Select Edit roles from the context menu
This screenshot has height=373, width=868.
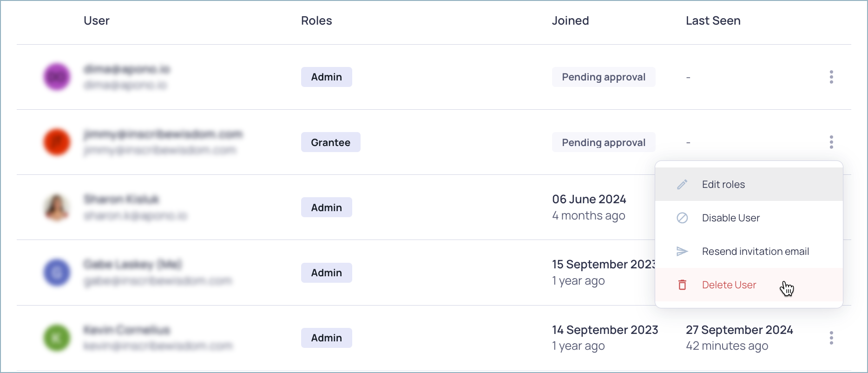point(723,185)
